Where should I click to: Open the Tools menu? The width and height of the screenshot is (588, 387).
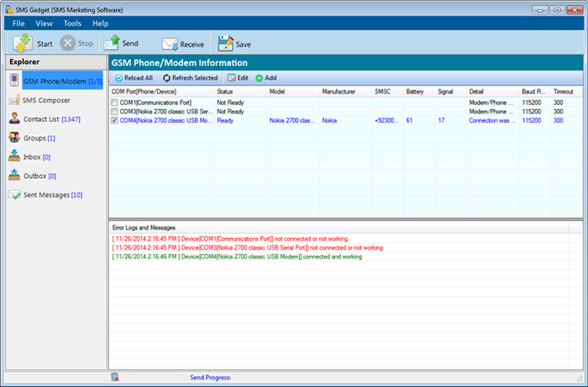(72, 23)
